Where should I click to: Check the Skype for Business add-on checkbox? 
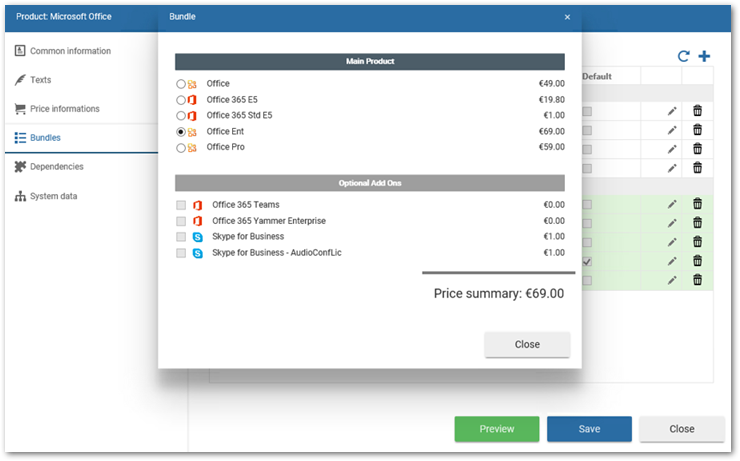(181, 237)
